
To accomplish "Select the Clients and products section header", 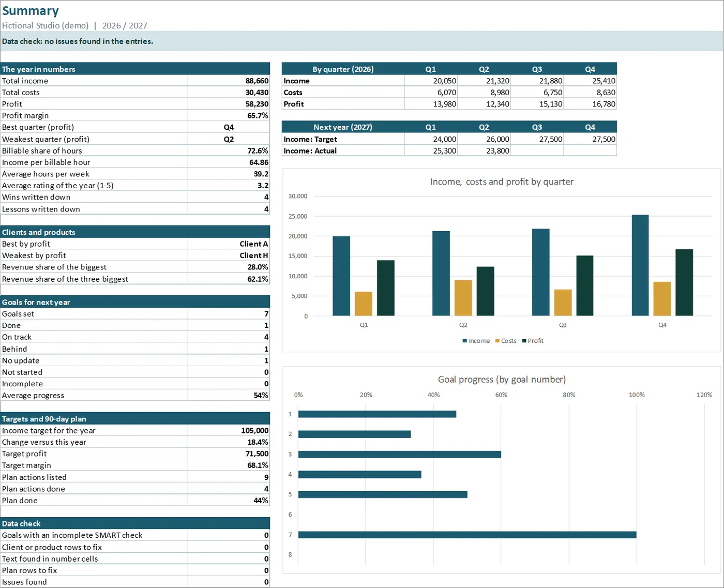I will click(x=135, y=232).
